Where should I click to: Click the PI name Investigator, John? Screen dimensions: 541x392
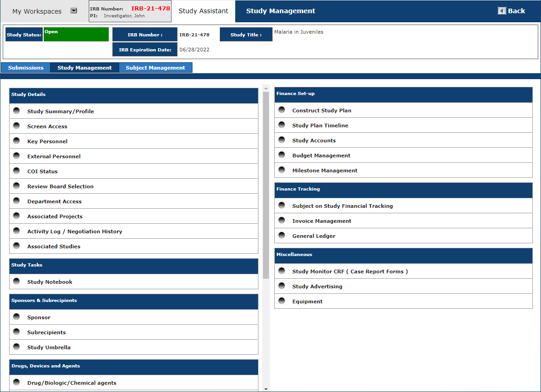(124, 16)
